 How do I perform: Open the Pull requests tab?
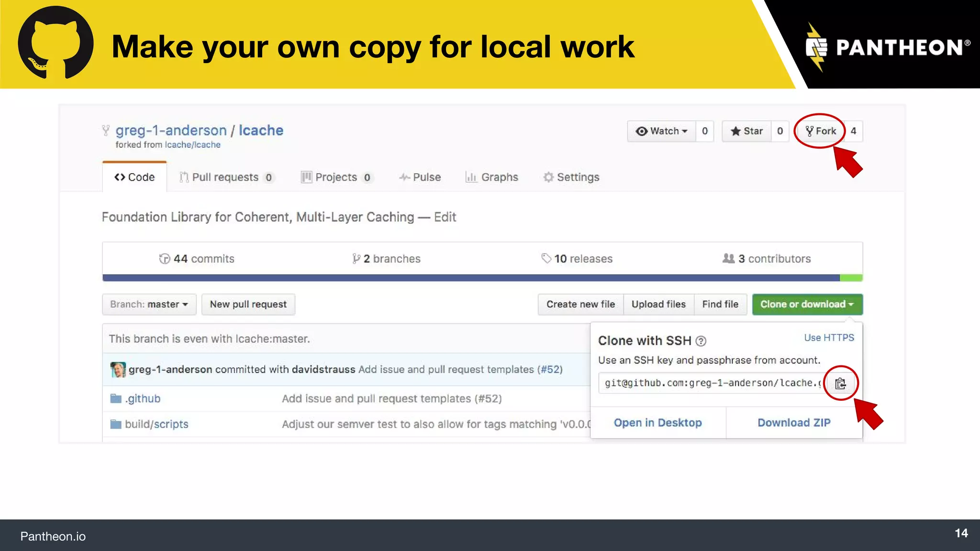pyautogui.click(x=226, y=177)
